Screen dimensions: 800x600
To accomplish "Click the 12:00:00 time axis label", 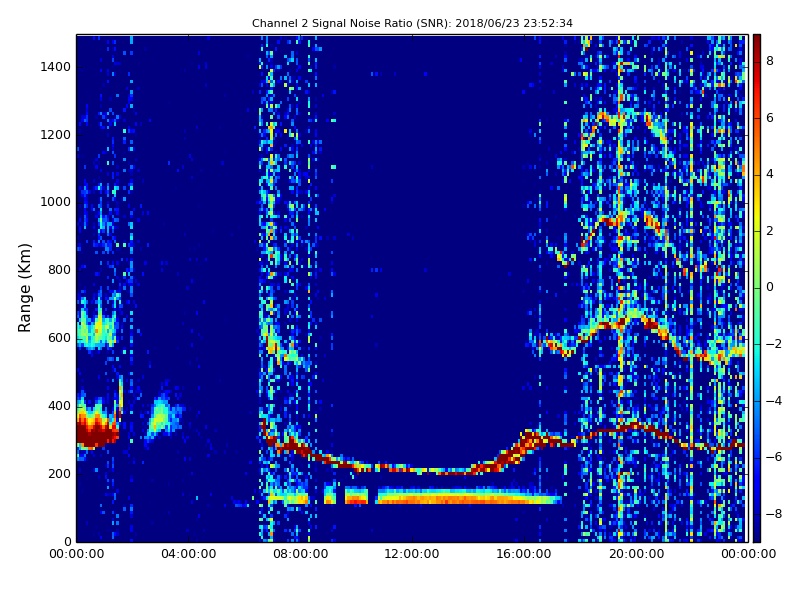I will coord(412,554).
